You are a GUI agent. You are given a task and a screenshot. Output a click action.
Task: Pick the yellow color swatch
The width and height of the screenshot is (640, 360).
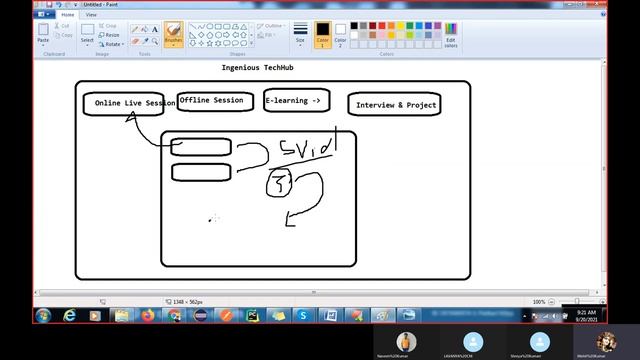tap(400, 26)
